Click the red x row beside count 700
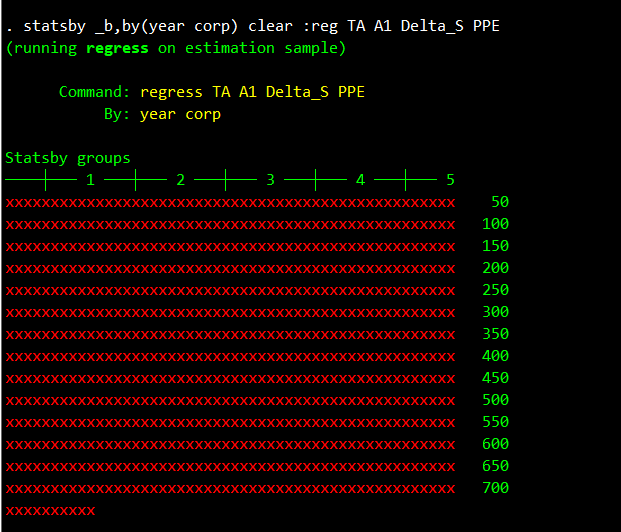This screenshot has width=621, height=532. [x=230, y=489]
